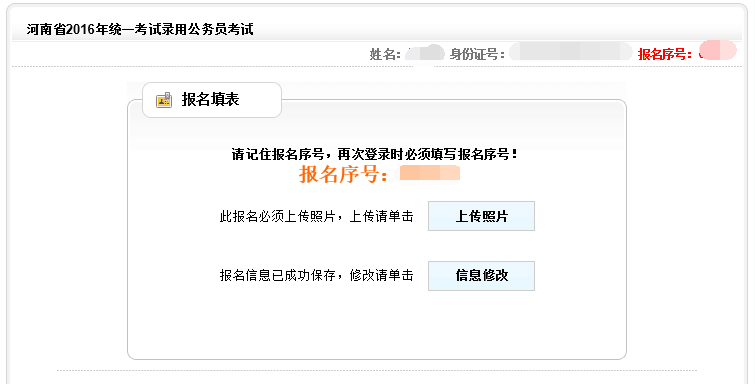
Task: Click the red blurred serial number at top right
Action: click(x=717, y=50)
